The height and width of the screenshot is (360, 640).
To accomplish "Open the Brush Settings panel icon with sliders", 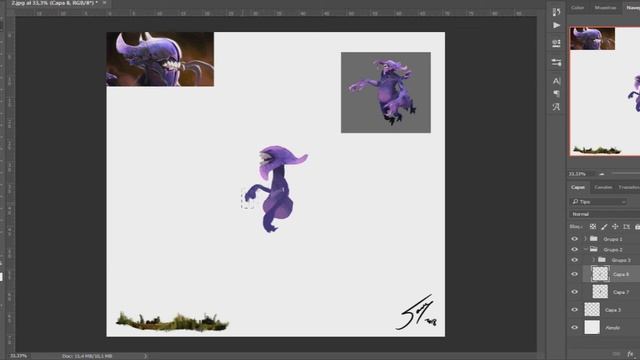I will pos(556,62).
